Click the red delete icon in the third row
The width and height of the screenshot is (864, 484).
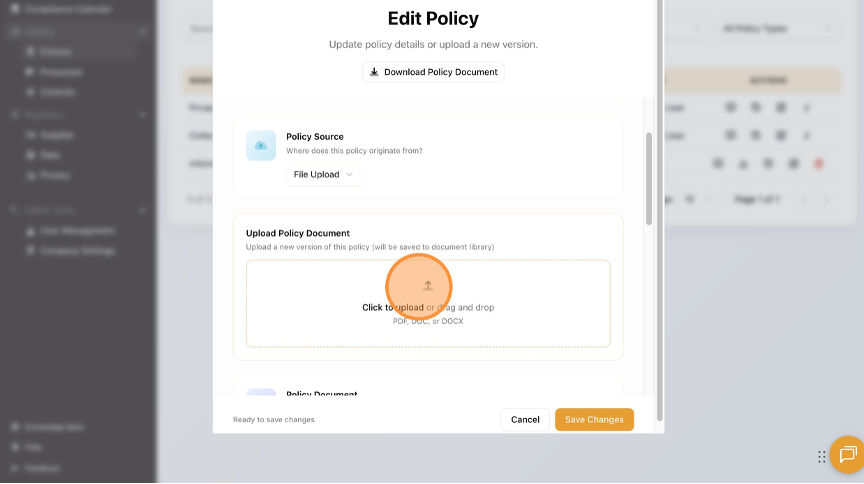click(x=818, y=163)
